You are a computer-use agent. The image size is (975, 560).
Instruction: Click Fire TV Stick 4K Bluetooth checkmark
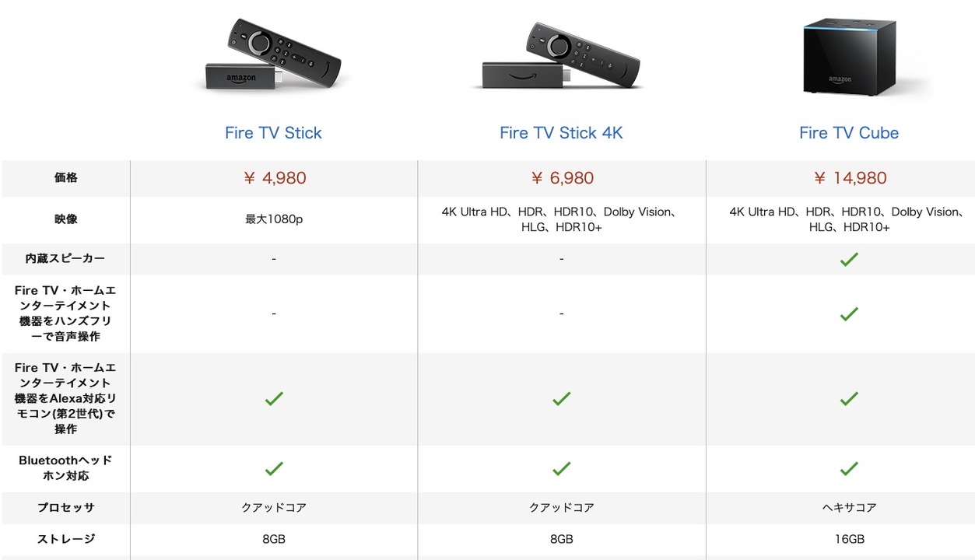561,468
